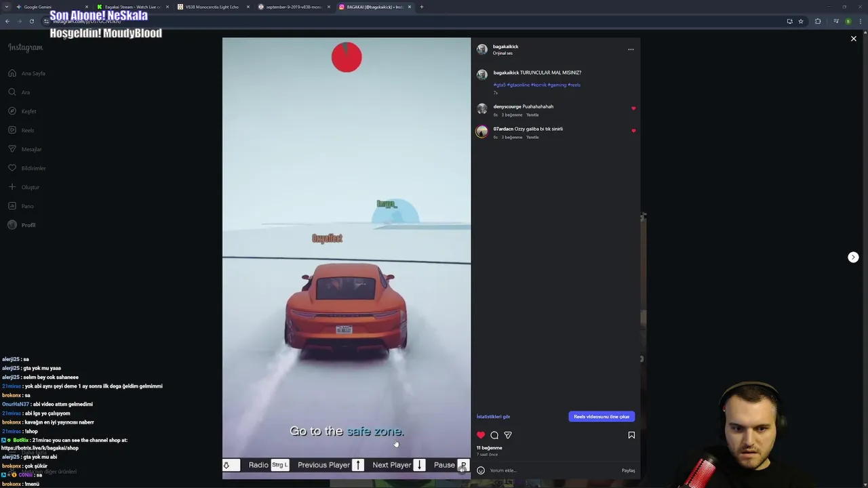Click the magnifier icon beside Ara
This screenshot has width=868, height=488.
12,92
